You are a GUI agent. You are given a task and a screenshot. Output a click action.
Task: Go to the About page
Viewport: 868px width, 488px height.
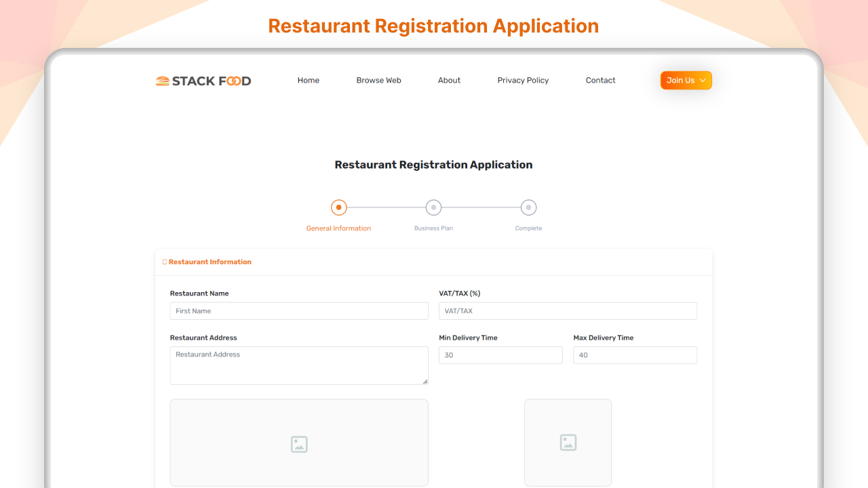click(x=449, y=80)
